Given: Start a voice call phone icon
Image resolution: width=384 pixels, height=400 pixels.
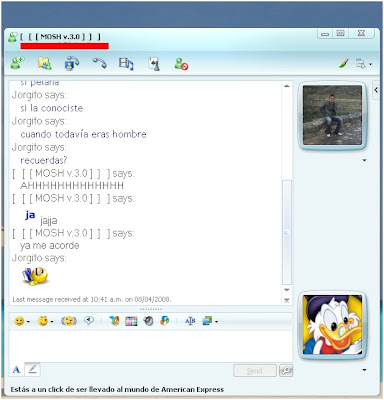Looking at the screenshot, I should click(99, 63).
